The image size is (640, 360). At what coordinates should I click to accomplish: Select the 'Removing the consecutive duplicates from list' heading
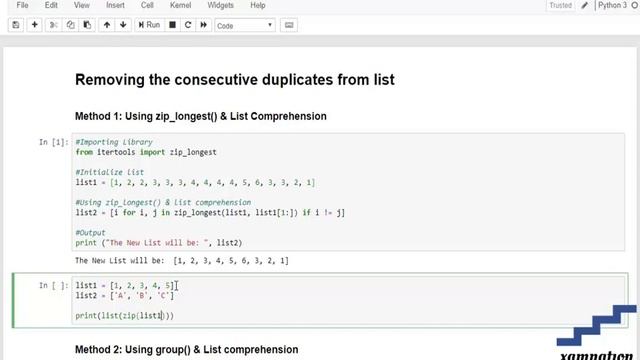[235, 80]
